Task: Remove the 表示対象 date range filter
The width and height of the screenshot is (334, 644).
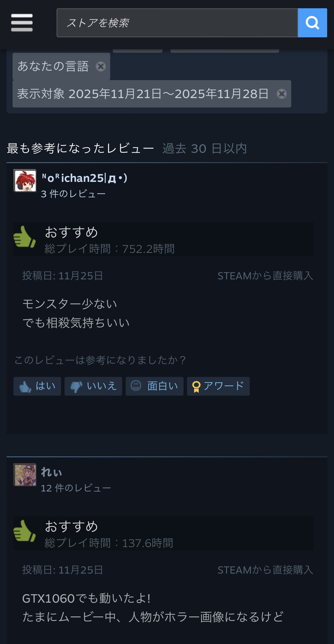Action: coord(281,94)
